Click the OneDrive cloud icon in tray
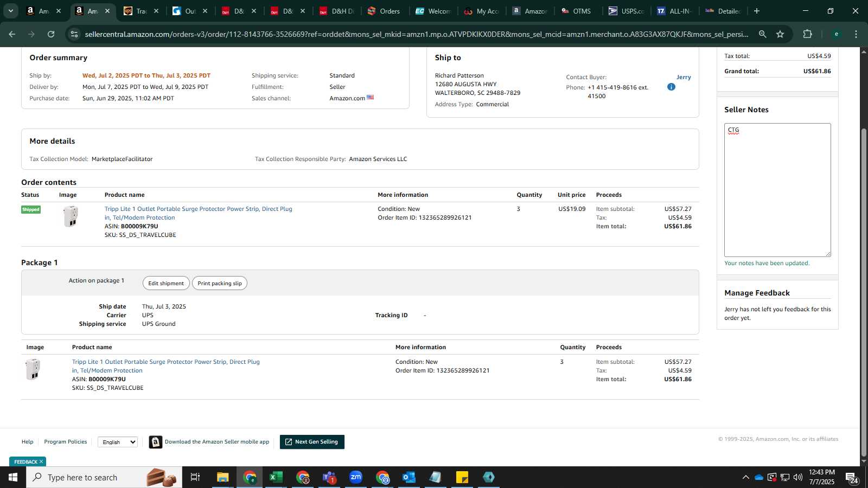Image resolution: width=868 pixels, height=488 pixels. [x=759, y=477]
